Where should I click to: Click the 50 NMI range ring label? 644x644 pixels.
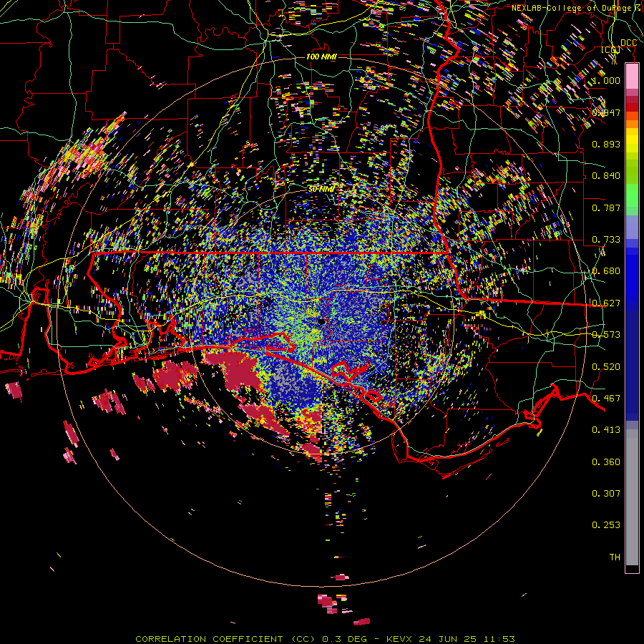[321, 189]
